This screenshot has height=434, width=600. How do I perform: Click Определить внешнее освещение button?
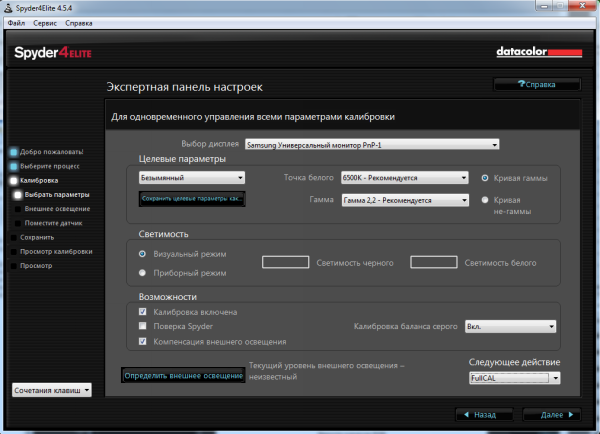[183, 376]
